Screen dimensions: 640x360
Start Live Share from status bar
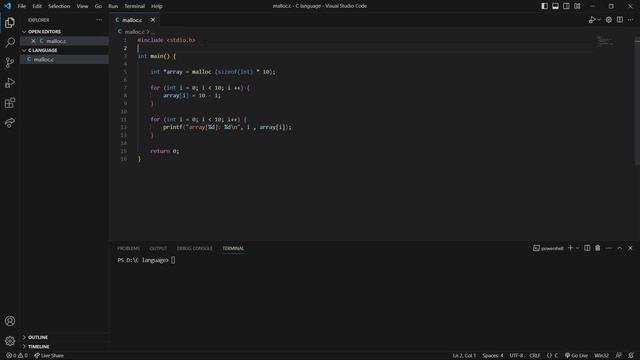(49, 356)
